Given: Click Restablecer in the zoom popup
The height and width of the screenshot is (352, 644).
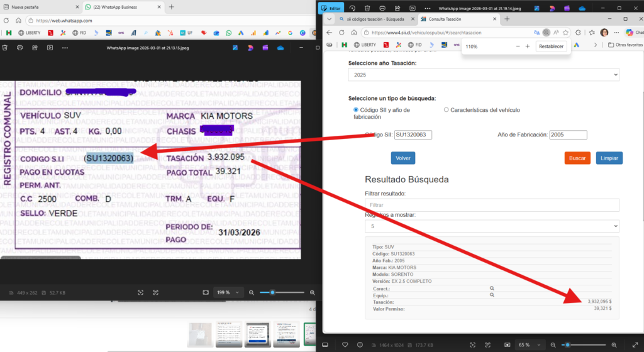Looking at the screenshot, I should [551, 47].
